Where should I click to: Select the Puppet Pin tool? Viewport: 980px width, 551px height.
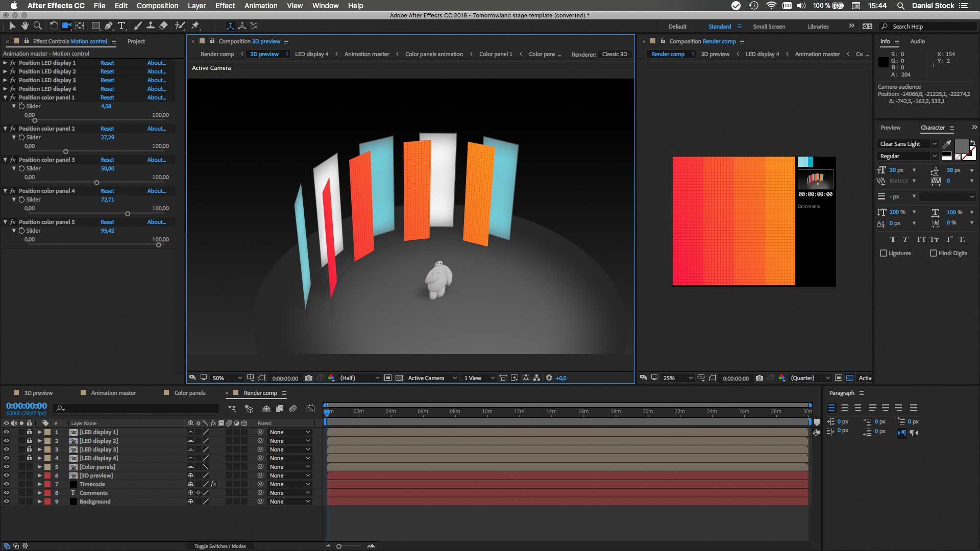195,26
